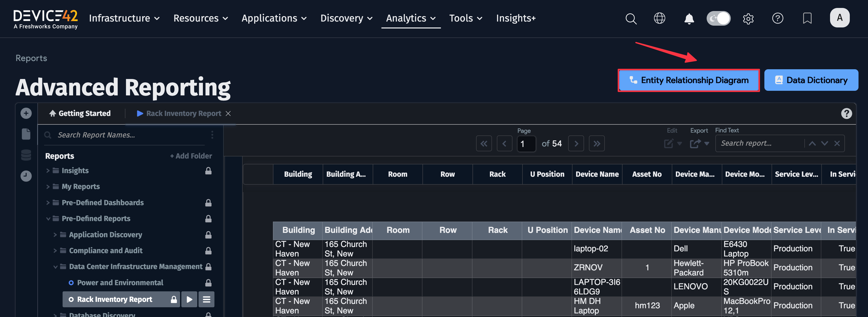Find next match with down arrow
Viewport: 868px width, 317px height.
pyautogui.click(x=824, y=144)
